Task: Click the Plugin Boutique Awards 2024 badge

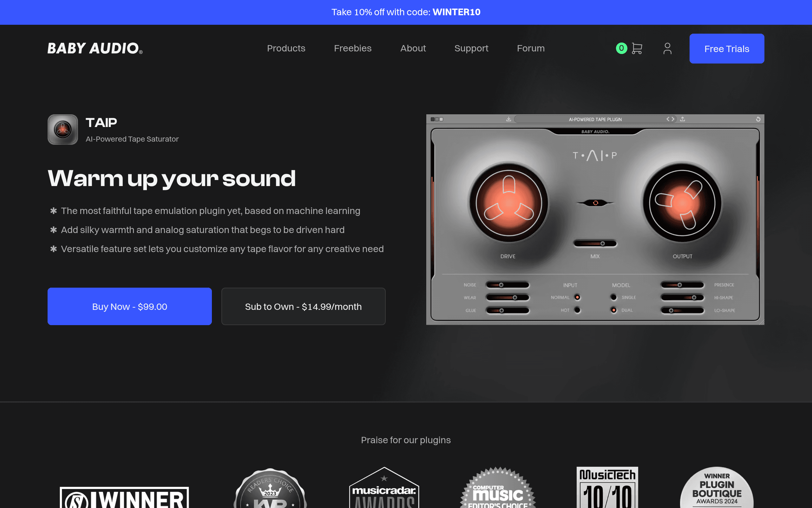Action: click(x=717, y=487)
